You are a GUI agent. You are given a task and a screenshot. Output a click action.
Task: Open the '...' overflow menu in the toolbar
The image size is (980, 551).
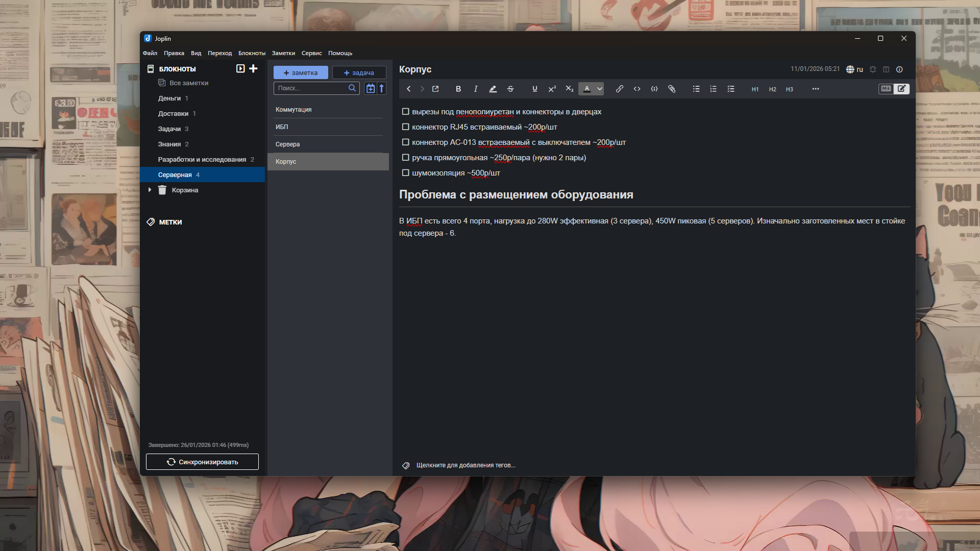815,88
